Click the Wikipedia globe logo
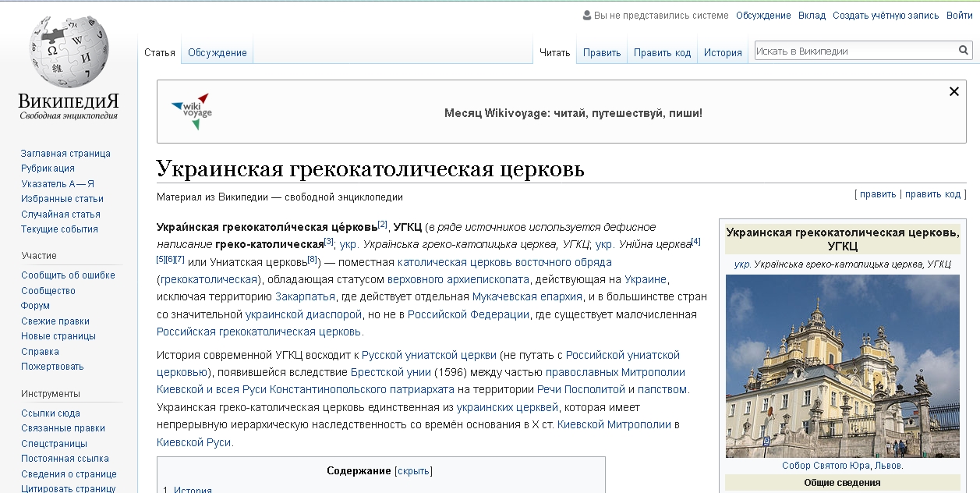The image size is (980, 493). [68, 52]
